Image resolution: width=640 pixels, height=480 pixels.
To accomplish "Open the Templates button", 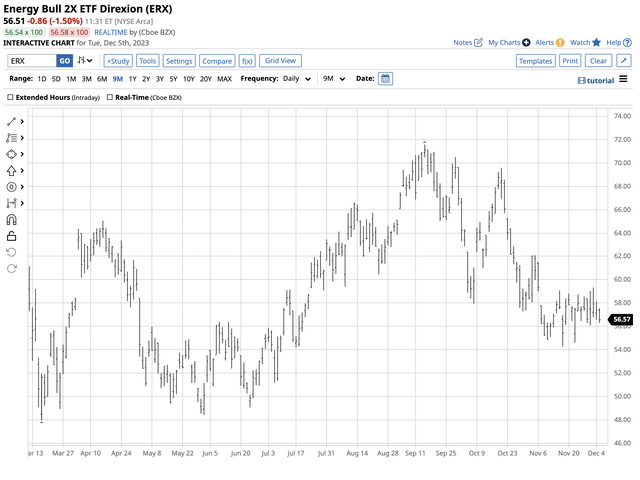I will click(x=535, y=61).
